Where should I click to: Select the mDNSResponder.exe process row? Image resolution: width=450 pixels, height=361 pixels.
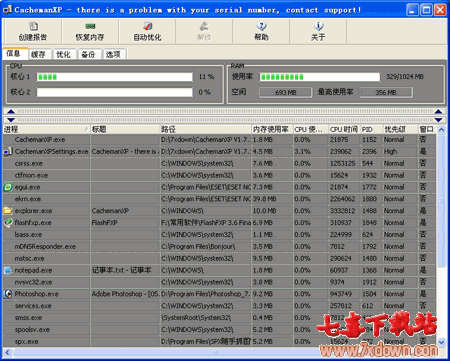click(x=220, y=247)
